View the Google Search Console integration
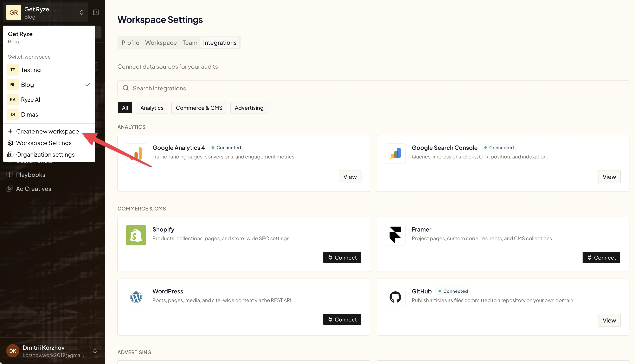 (609, 177)
